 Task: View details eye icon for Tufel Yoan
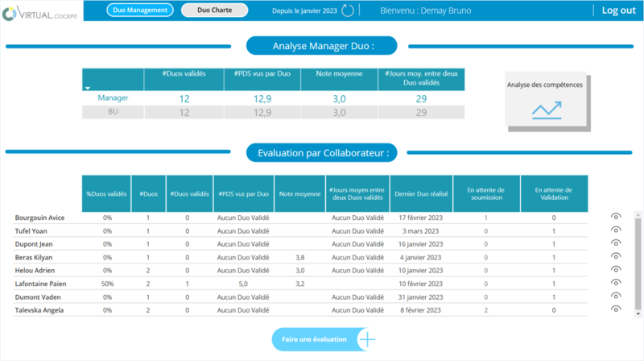pyautogui.click(x=616, y=230)
